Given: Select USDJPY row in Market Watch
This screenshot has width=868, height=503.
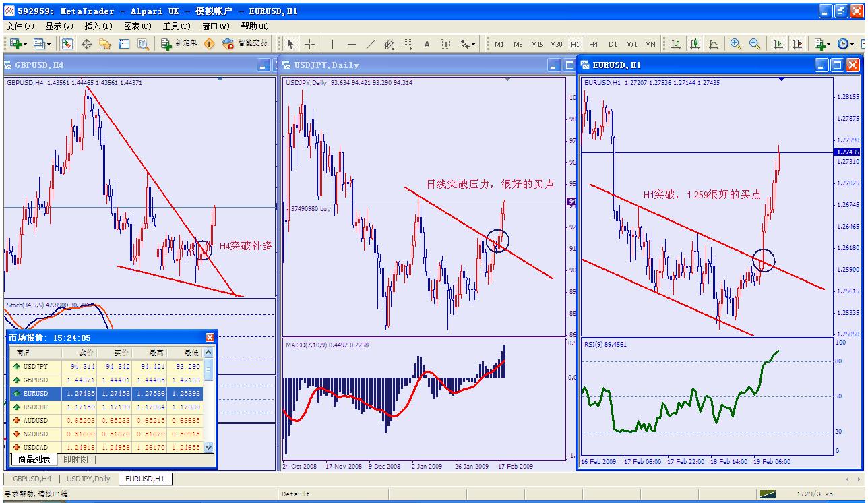Looking at the screenshot, I should [106, 367].
